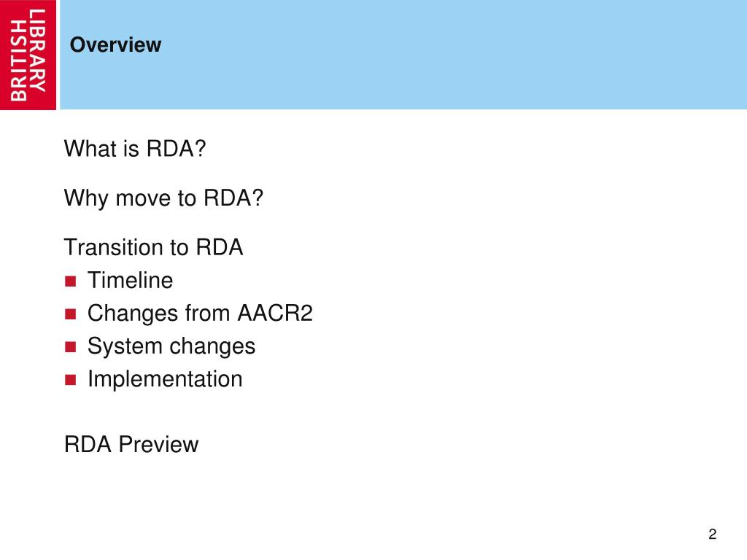Click the slide page number 2
747x560 pixels.
click(x=712, y=534)
